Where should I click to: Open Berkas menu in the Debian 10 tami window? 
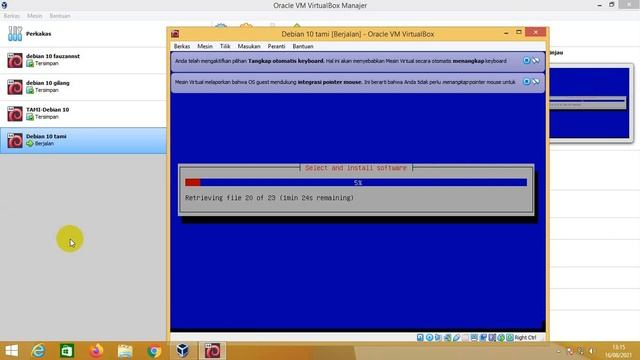(x=182, y=47)
